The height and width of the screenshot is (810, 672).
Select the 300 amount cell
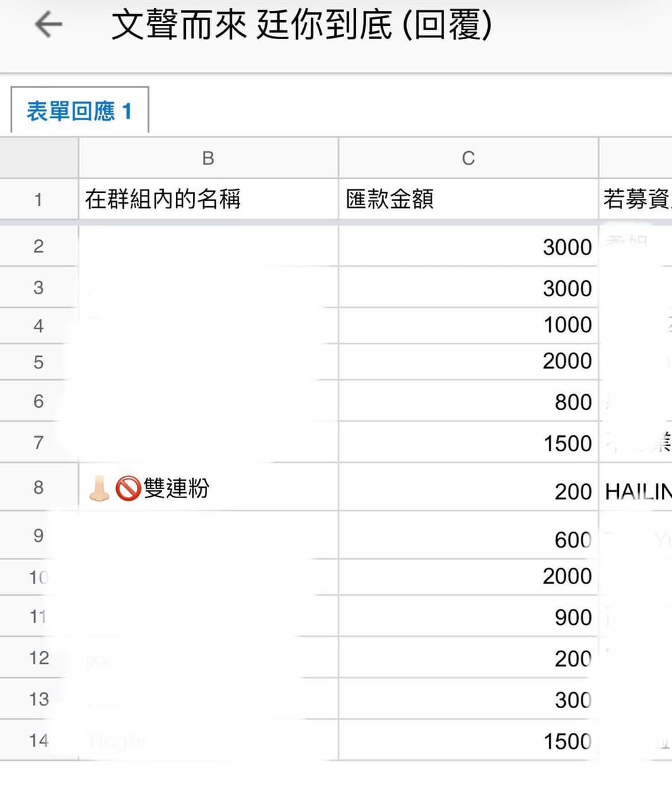point(468,699)
